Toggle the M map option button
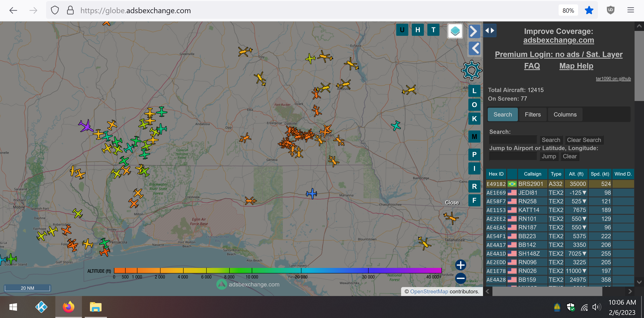The image size is (644, 318). tap(474, 137)
